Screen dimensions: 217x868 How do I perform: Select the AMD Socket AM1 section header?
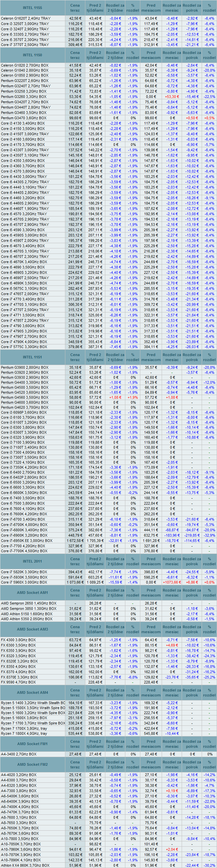[x=32, y=593]
